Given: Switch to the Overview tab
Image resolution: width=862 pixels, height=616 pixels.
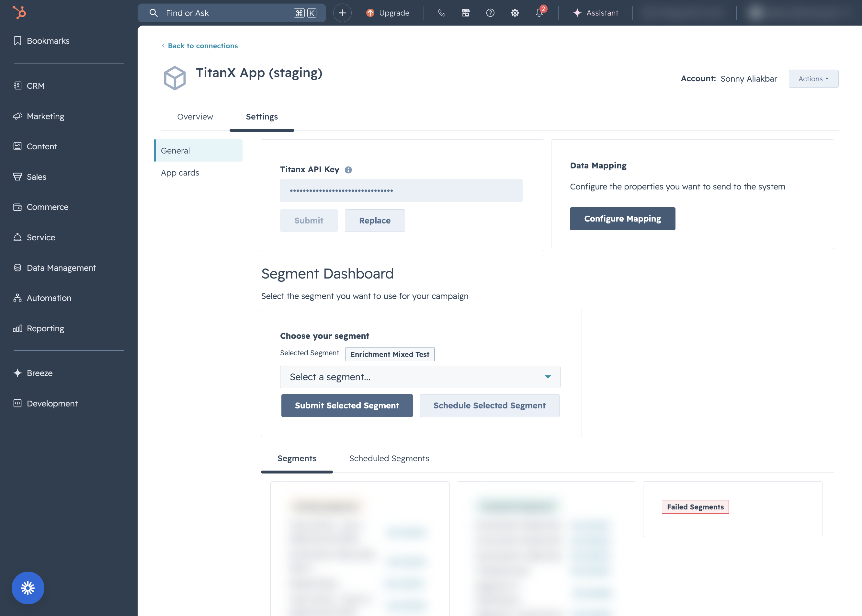Looking at the screenshot, I should pyautogui.click(x=195, y=117).
